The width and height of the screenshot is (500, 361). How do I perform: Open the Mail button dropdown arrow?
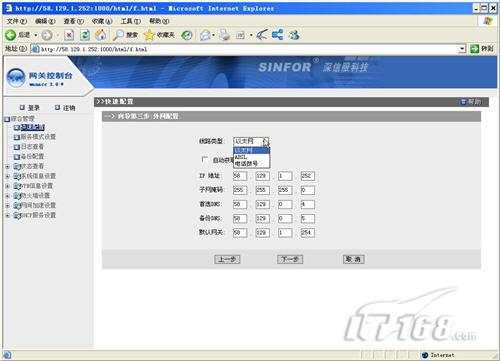(213, 35)
